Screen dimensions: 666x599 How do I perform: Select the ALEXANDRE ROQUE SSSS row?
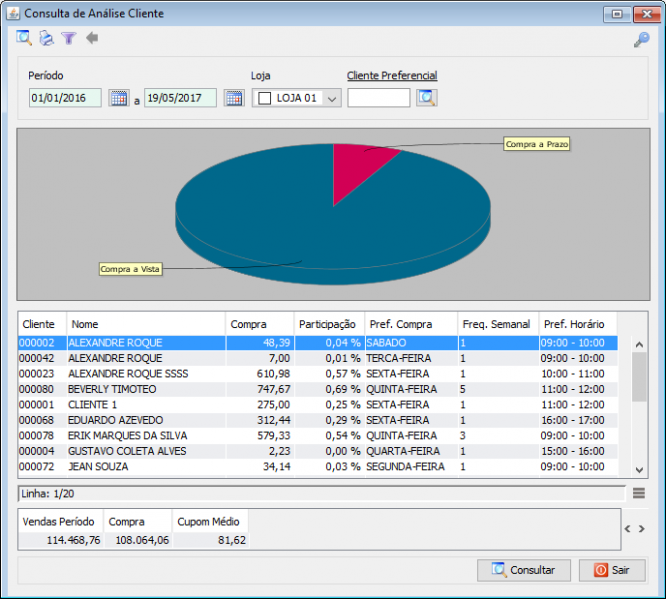pos(318,374)
